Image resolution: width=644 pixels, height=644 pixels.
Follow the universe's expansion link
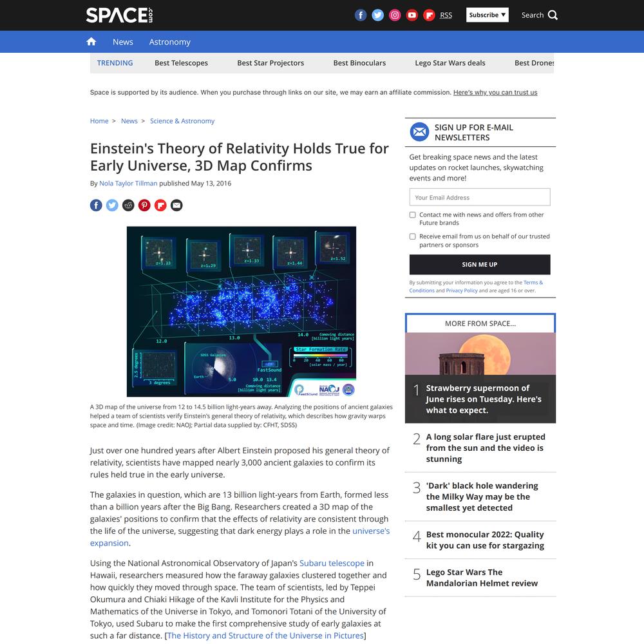point(240,537)
